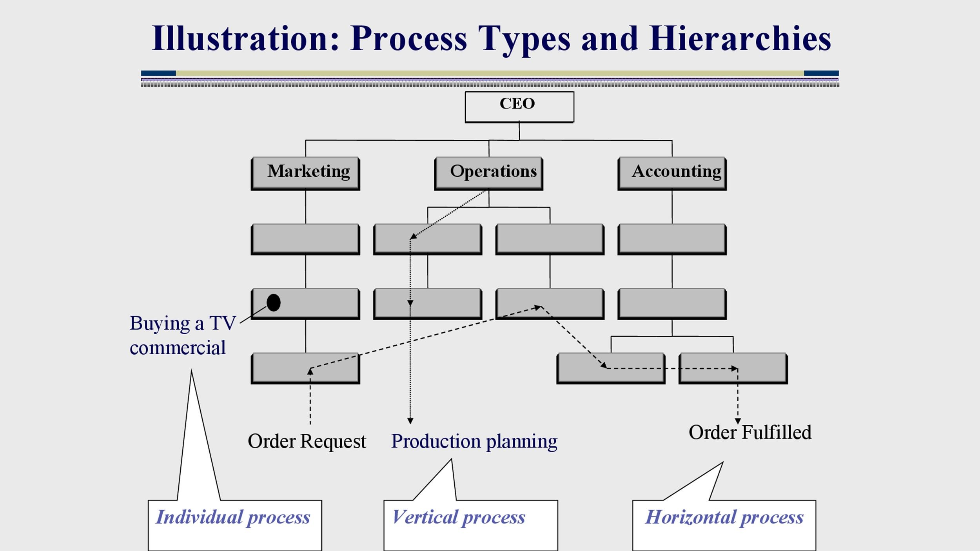The height and width of the screenshot is (551, 980).
Task: Open the Process Types illustration menu
Action: click(x=490, y=38)
